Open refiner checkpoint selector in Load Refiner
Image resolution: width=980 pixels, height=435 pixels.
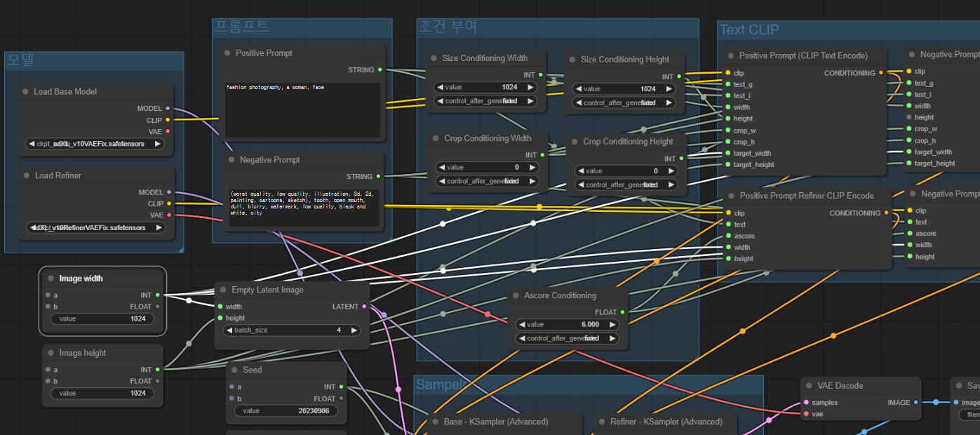[96, 228]
